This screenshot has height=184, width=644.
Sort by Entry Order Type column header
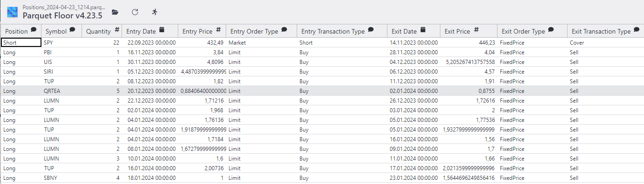[x=254, y=31]
